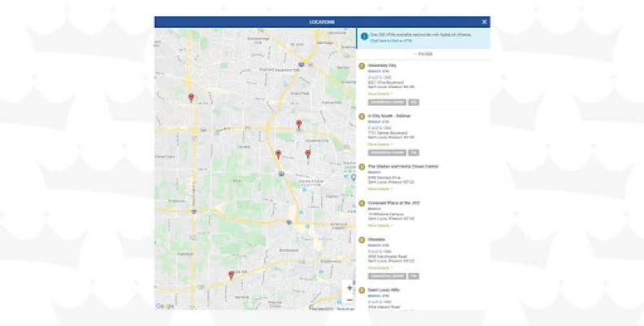This screenshot has width=644, height=326.
Task: Click the numbered badge next to University City
Action: (x=361, y=66)
